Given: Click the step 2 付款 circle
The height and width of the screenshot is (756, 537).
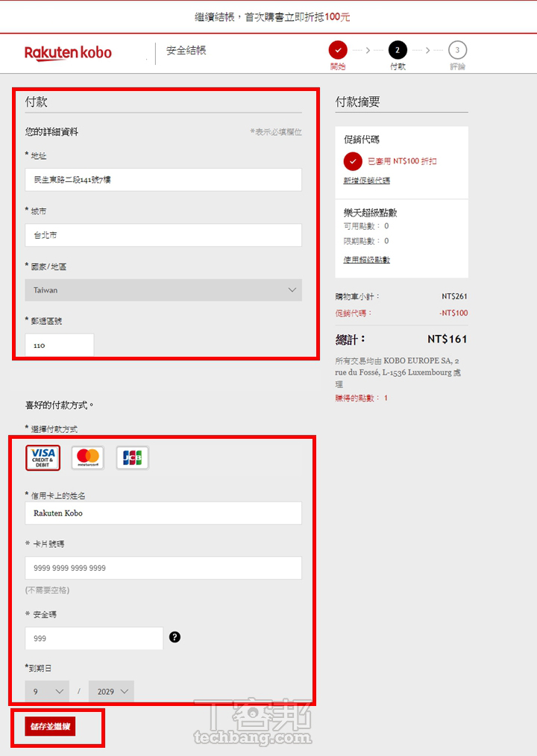Looking at the screenshot, I should point(398,50).
